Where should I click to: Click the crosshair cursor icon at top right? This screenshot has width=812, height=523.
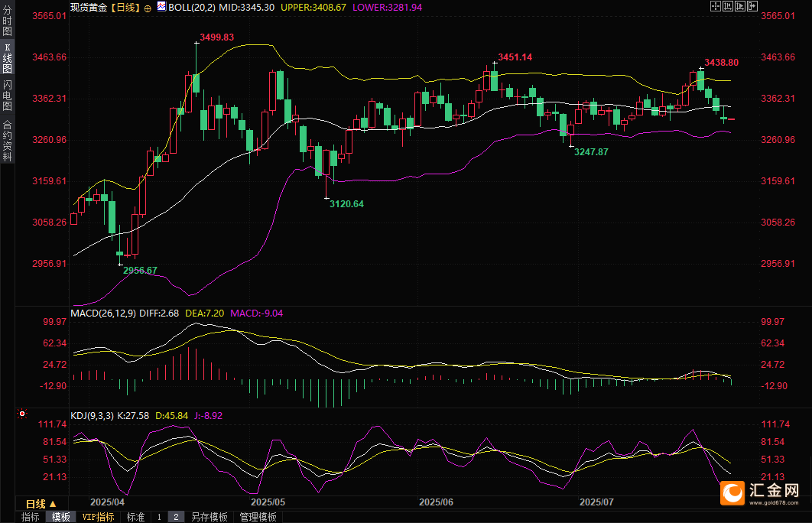point(716,6)
